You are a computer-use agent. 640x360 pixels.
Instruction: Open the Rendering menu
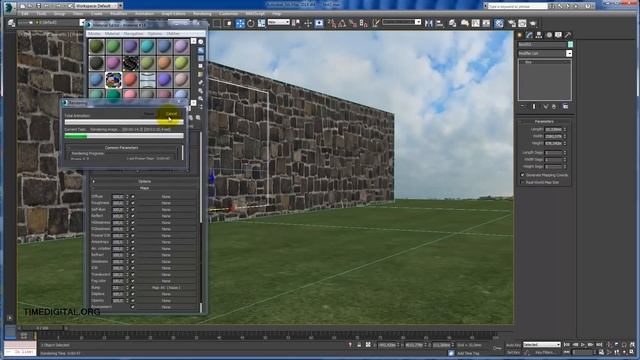click(x=202, y=13)
